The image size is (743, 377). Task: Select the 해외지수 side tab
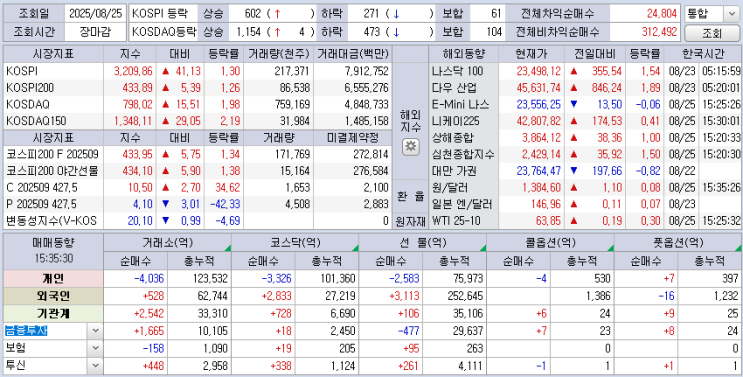[410, 121]
